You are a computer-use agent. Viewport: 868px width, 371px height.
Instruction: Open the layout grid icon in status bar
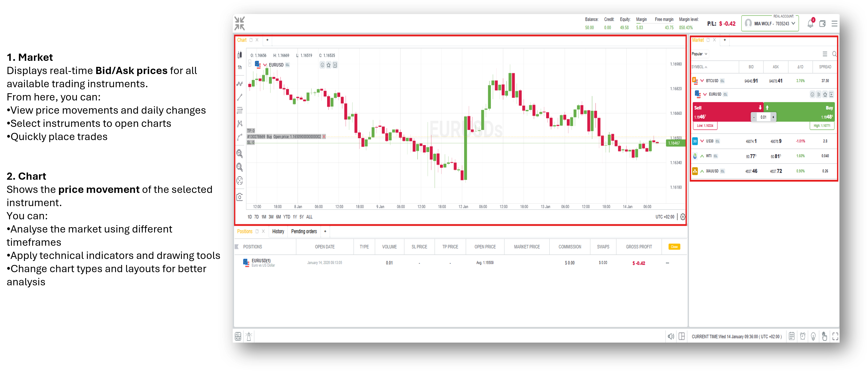click(x=681, y=336)
